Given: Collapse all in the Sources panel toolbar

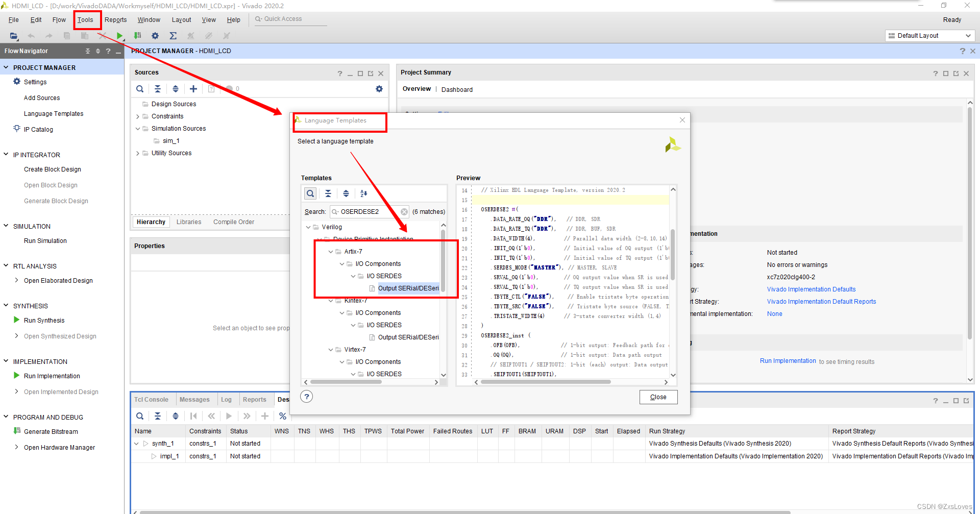Looking at the screenshot, I should pos(158,89).
